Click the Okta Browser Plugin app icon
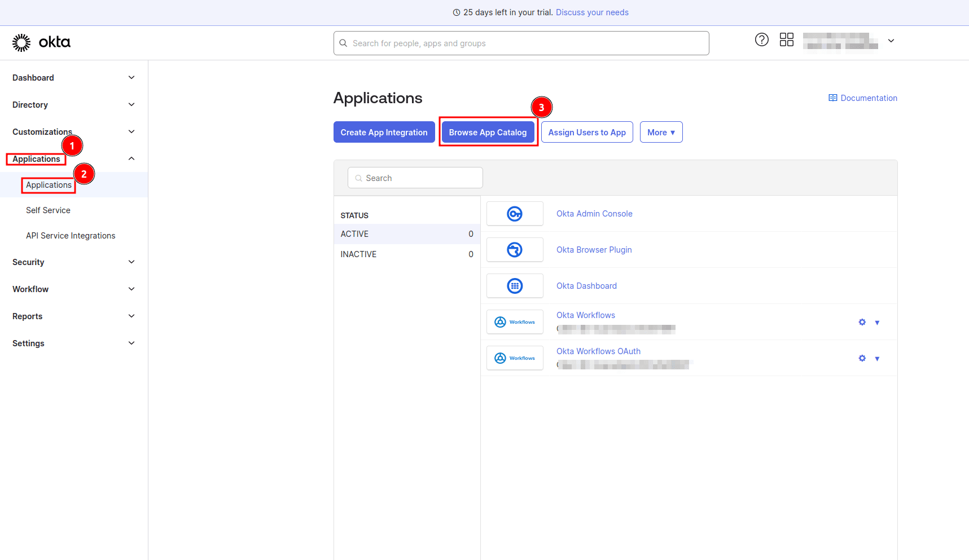The width and height of the screenshot is (969, 560). click(x=514, y=249)
